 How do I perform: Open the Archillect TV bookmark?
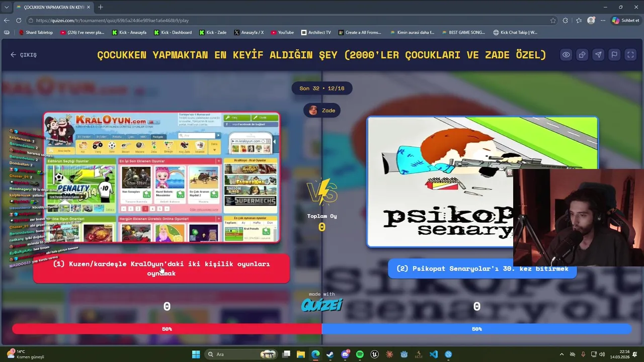click(x=316, y=33)
